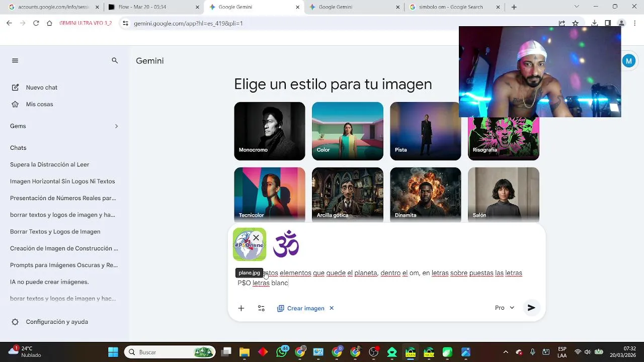Viewport: 644px width, 362px height.
Task: Go to the browser home page
Action: [49, 23]
